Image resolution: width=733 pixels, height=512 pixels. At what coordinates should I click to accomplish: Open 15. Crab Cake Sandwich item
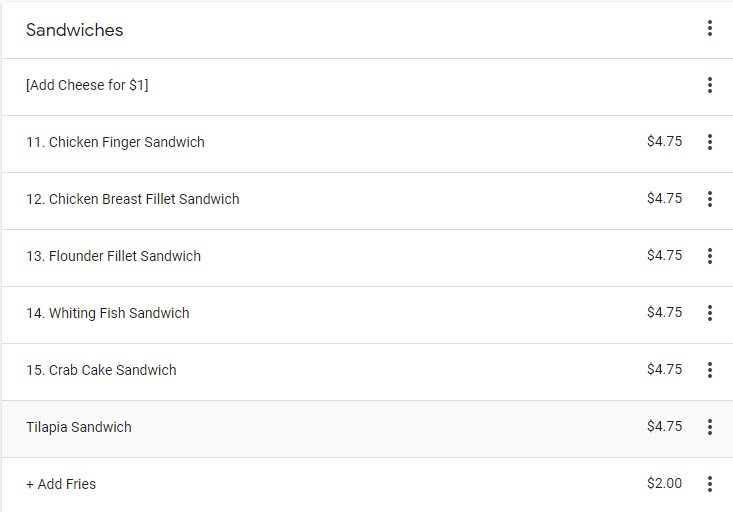[x=101, y=370]
